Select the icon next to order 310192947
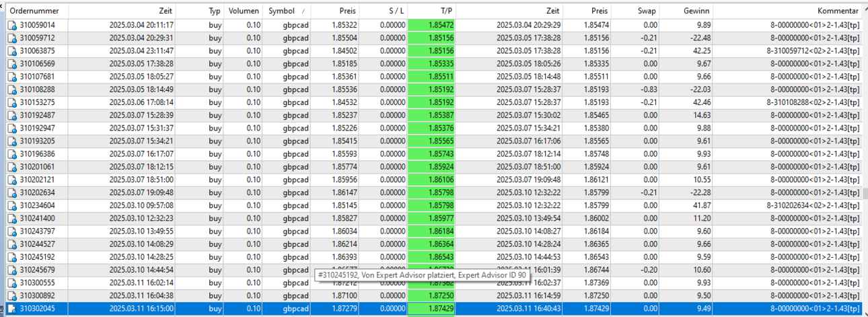Viewport: 868px width, 317px height. [12, 128]
